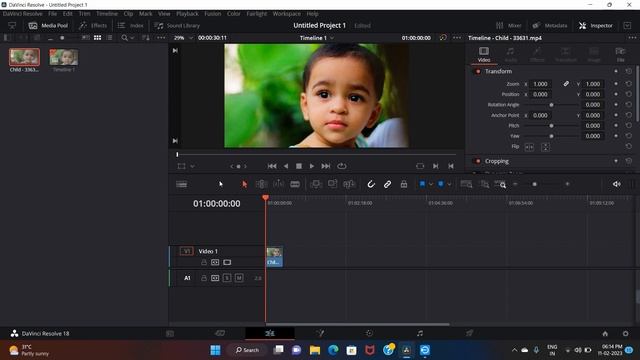Click Go to Last Frame button
Screen dimensions: 640x360
tap(326, 166)
